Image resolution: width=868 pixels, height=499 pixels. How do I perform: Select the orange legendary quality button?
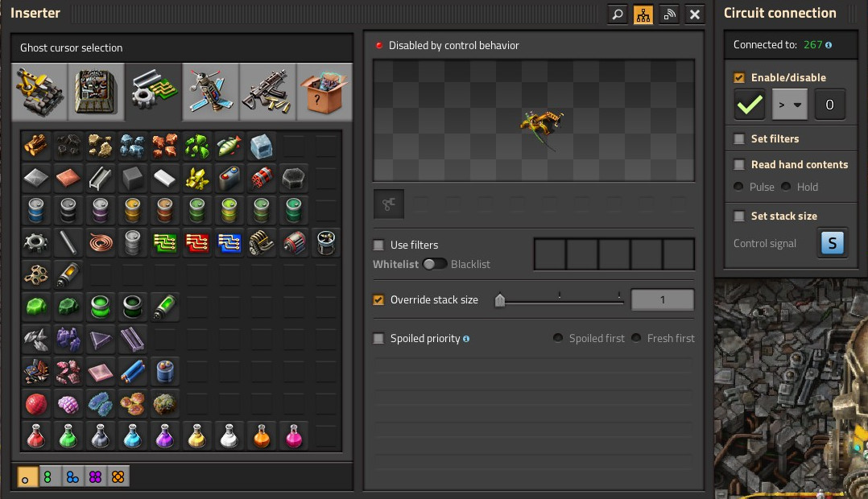[x=118, y=476]
